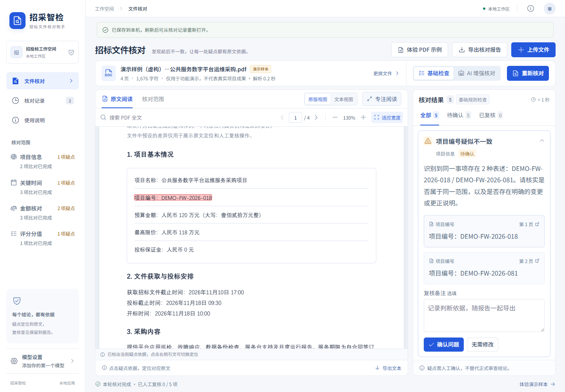Click the 核对记录 clock icon
Image resolution: width=565 pixels, height=392 pixels.
(x=15, y=101)
